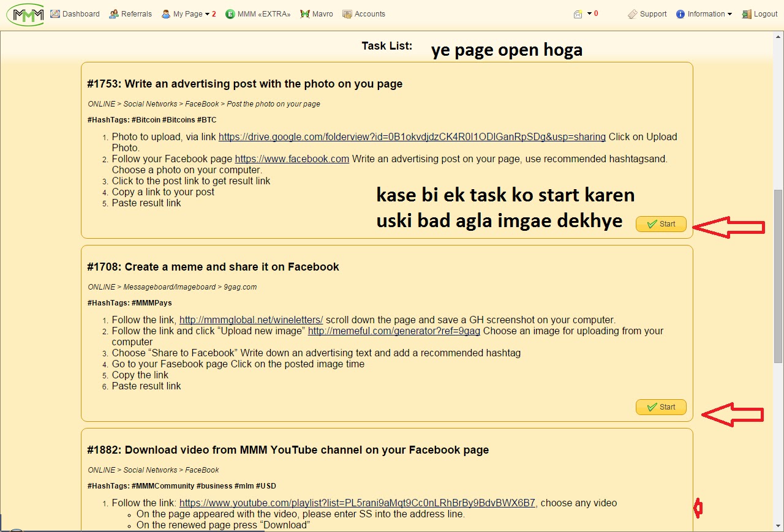Open the Google Drive folder link

tap(412, 137)
